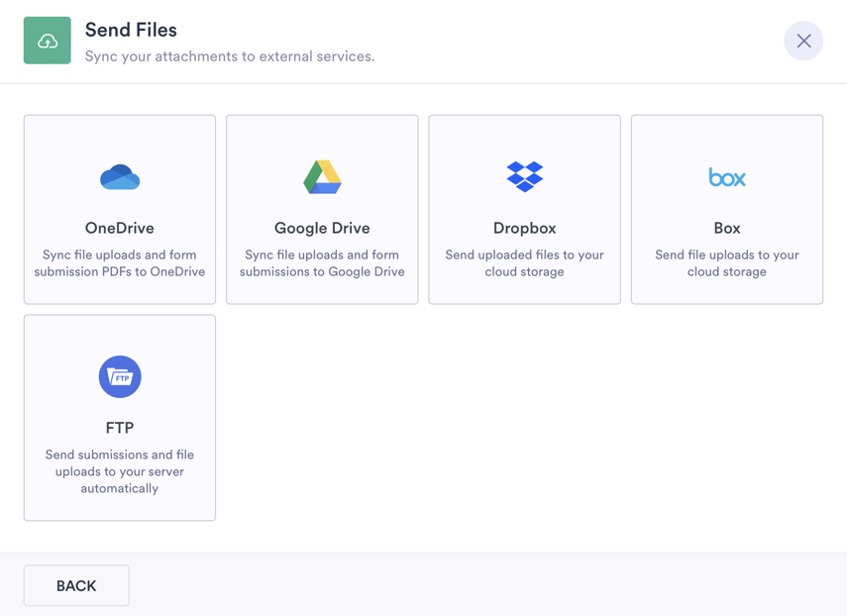Click the Google Drive sync description
The width and height of the screenshot is (847, 616).
(x=322, y=263)
